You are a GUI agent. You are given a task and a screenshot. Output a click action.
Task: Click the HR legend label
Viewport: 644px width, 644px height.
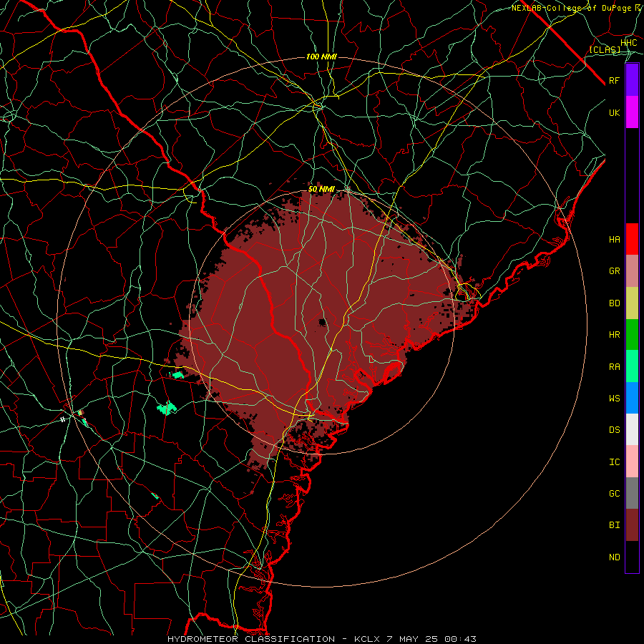click(615, 335)
